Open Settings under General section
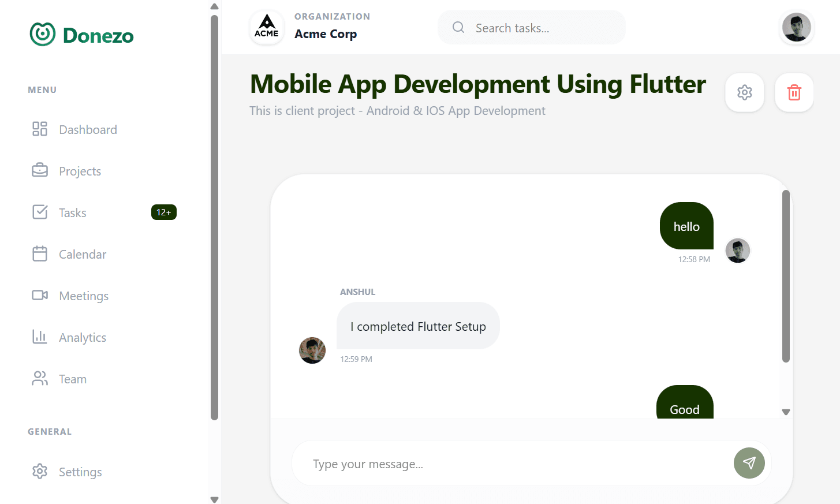Screen dimensions: 840x504 point(80,472)
